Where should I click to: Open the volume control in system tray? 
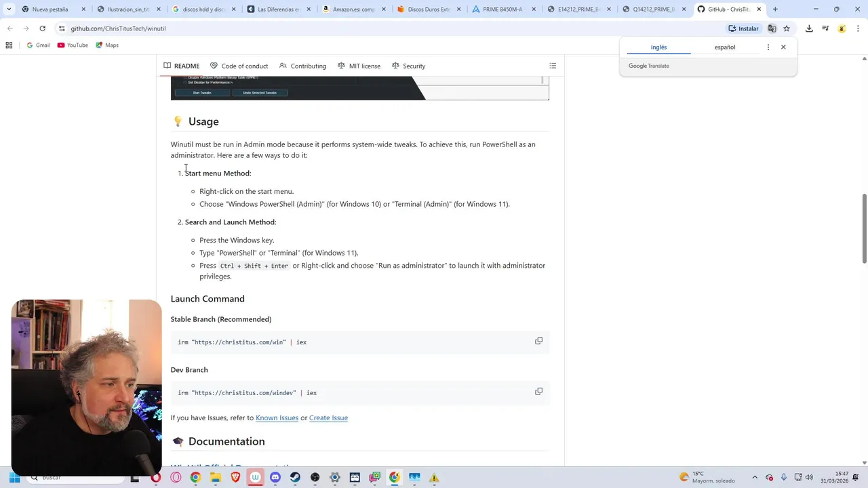click(809, 477)
